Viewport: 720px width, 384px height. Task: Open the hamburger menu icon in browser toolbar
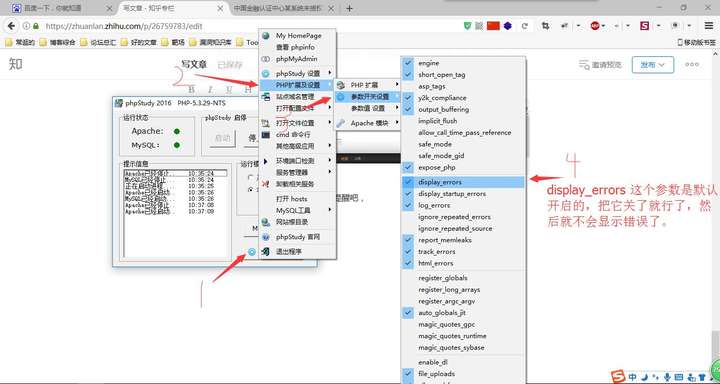click(x=709, y=26)
